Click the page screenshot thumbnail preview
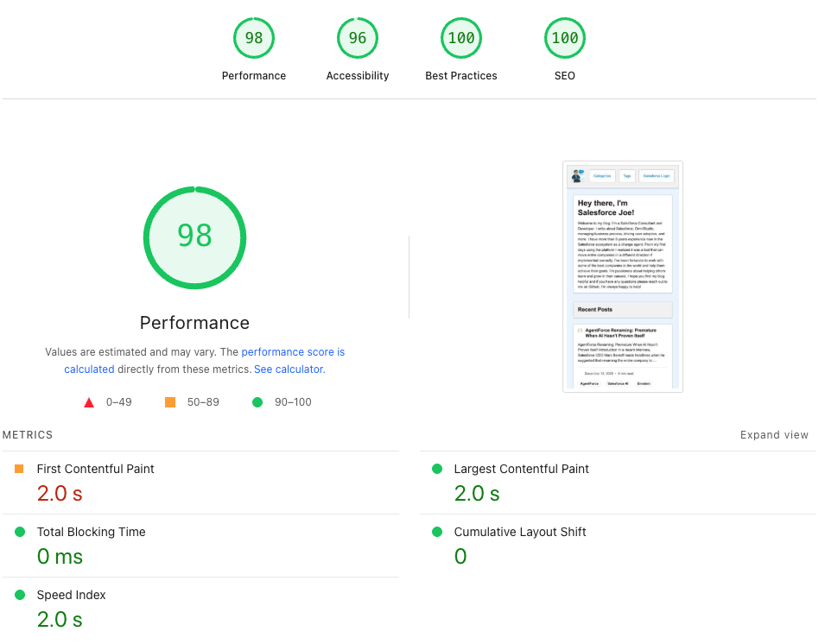This screenshot has height=644, width=819. coord(622,276)
